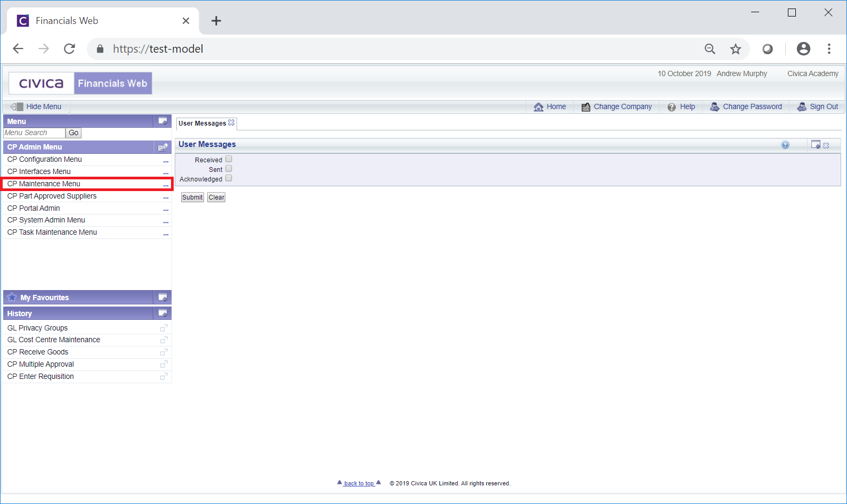Click into the Menu Search field
The image size is (847, 504).
pos(34,133)
